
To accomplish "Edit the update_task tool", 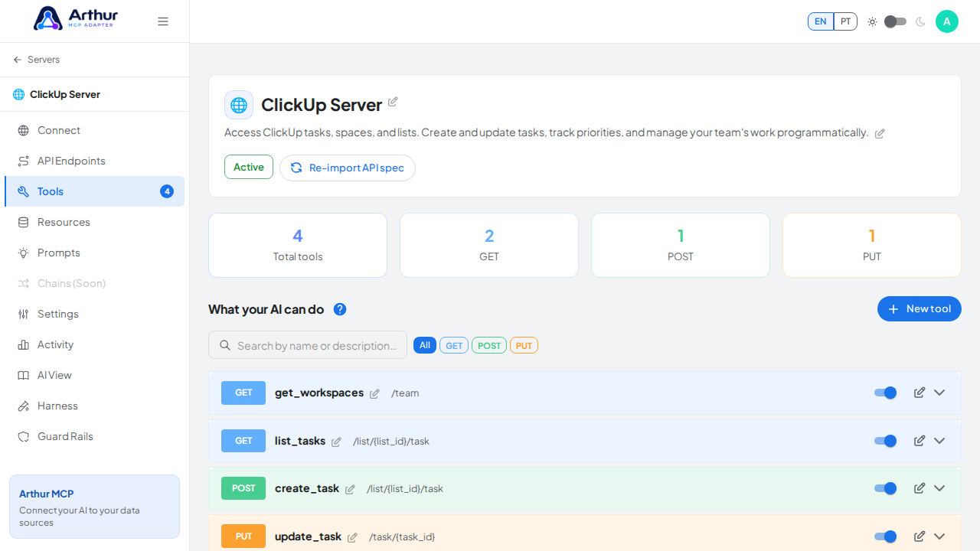I will (920, 536).
